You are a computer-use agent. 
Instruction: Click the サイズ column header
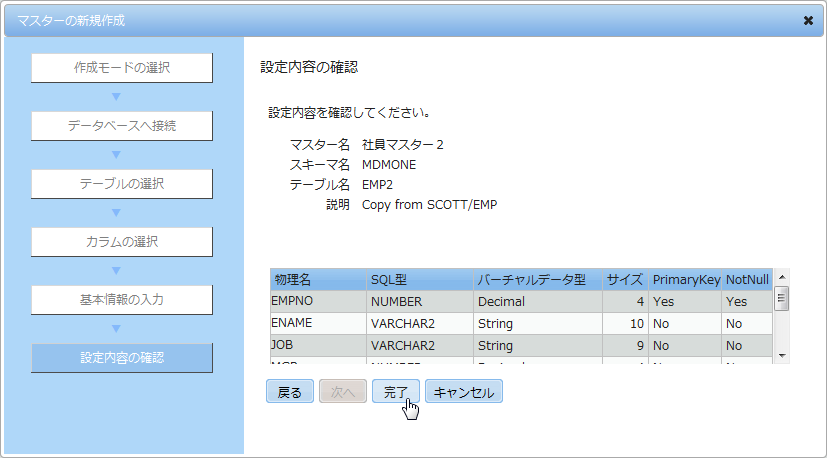625,280
